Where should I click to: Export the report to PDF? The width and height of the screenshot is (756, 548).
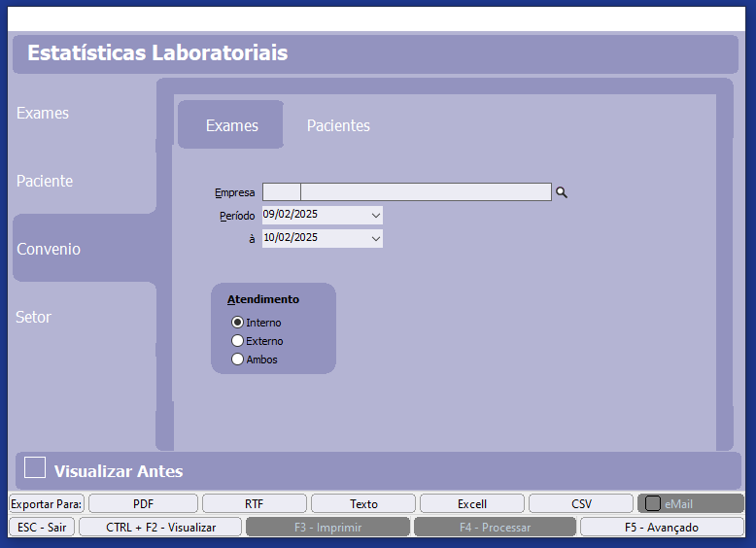[x=143, y=503]
